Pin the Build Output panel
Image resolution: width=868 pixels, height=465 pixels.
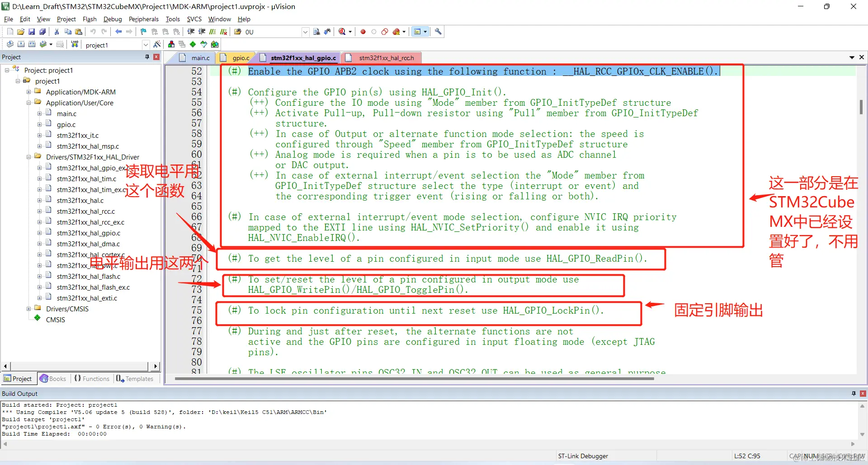pyautogui.click(x=854, y=394)
